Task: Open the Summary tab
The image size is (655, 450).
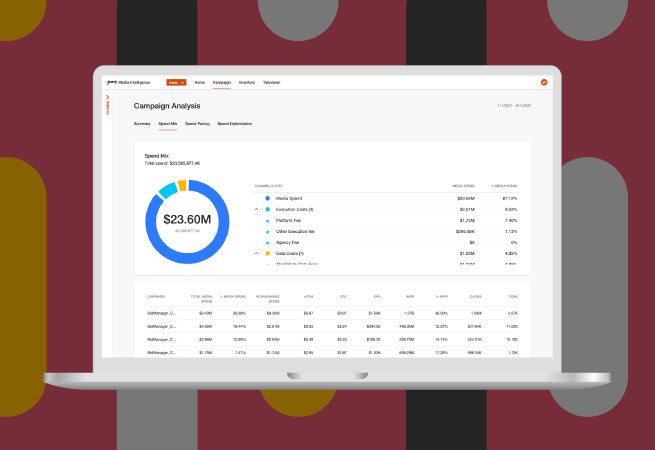Action: coord(142,123)
